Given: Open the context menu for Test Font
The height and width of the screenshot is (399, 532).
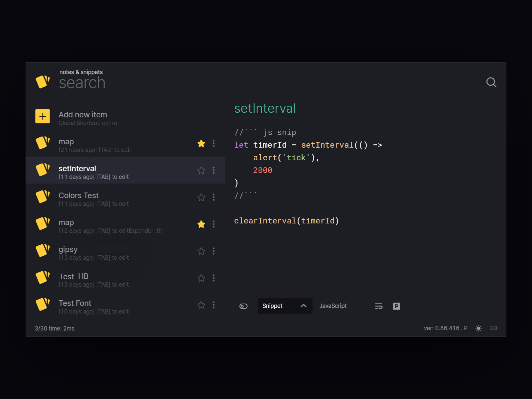Looking at the screenshot, I should click(x=214, y=305).
